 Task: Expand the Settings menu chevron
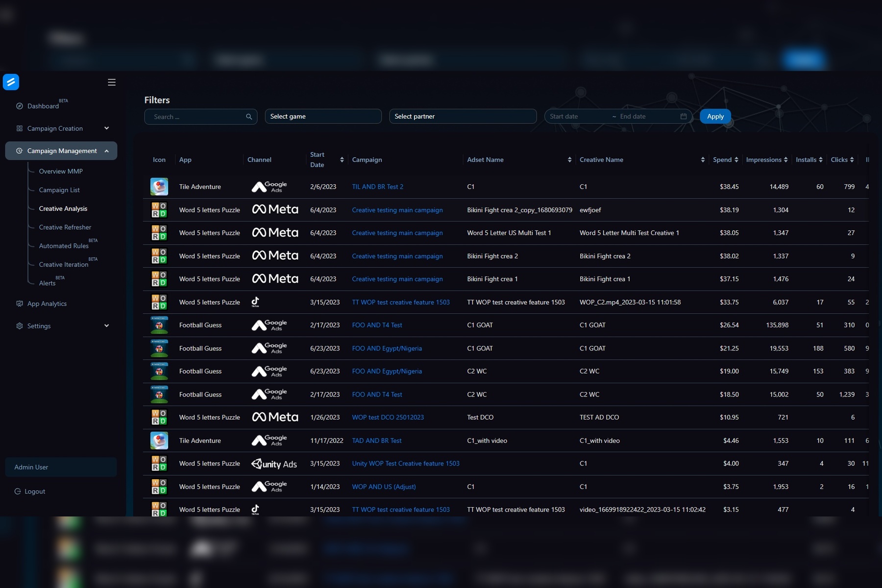coord(106,326)
